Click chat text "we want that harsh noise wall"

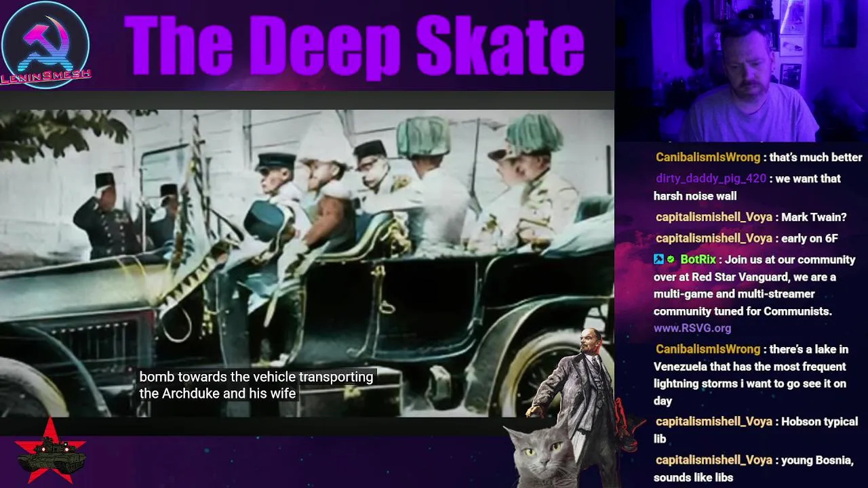(747, 187)
